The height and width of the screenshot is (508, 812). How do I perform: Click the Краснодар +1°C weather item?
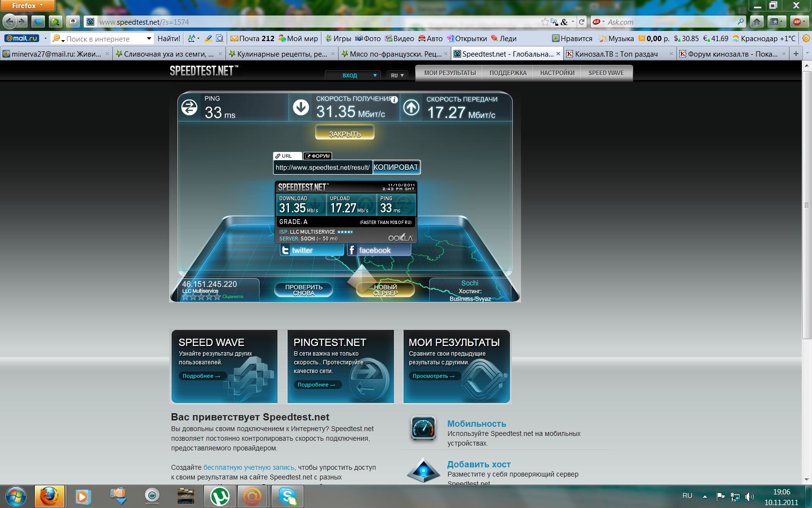[x=764, y=39]
